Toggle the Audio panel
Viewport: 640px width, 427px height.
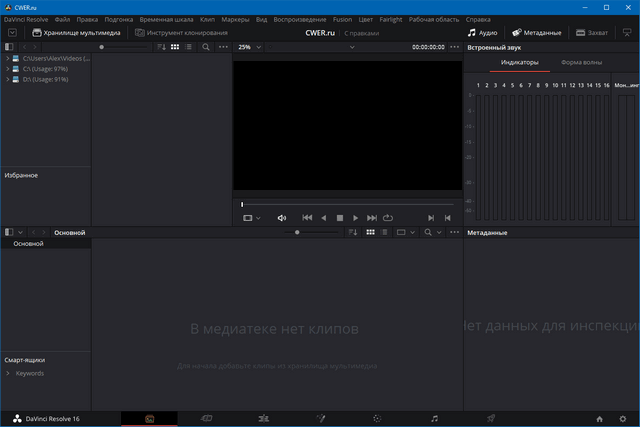482,32
